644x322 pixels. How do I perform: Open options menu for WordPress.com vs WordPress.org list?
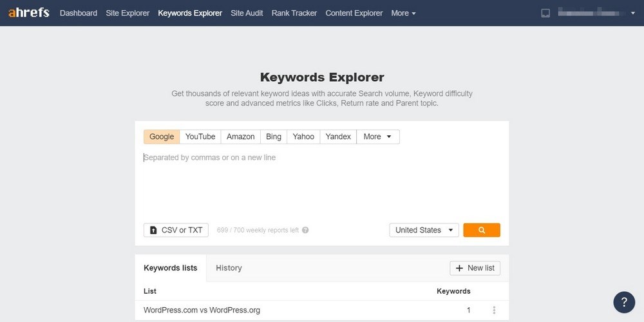point(494,310)
